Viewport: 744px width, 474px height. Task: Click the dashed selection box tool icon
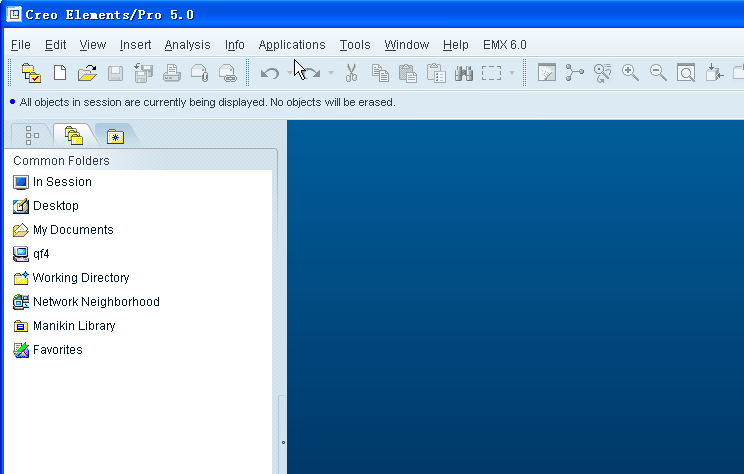(492, 73)
